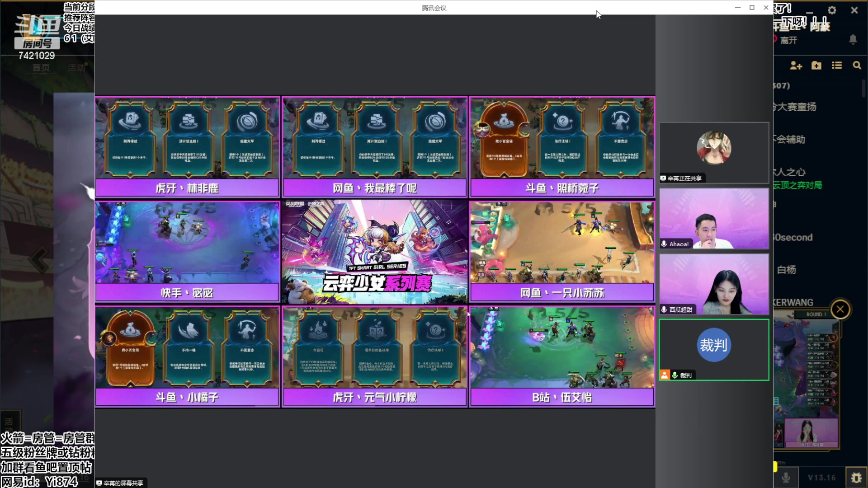Click the add folder icon in friends panel
Screen dimensions: 868x488
point(816,66)
